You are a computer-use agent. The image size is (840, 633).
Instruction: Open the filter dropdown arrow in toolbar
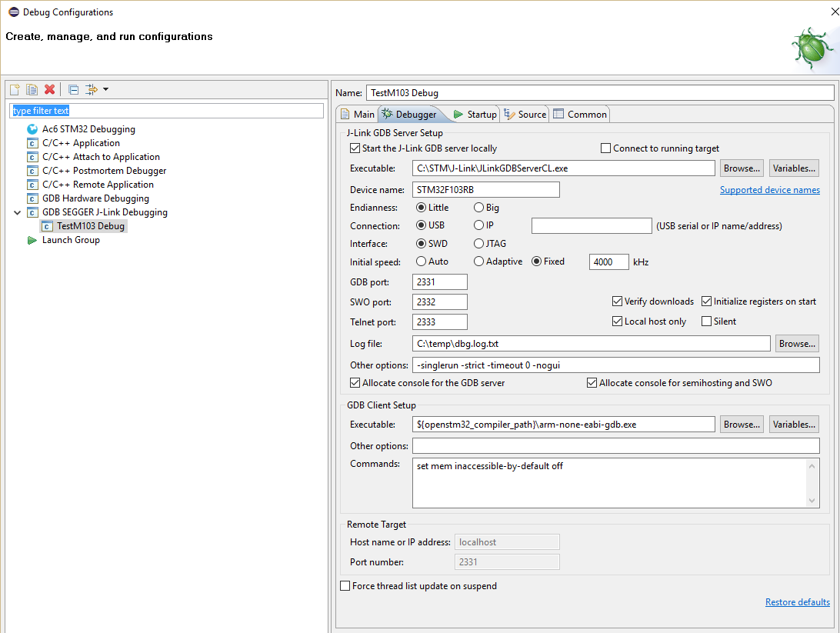(x=105, y=89)
